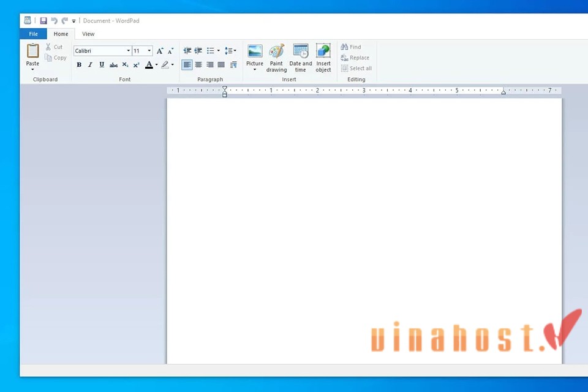Click Decrease indent icon
Screen dimensions: 588x392
tap(187, 51)
